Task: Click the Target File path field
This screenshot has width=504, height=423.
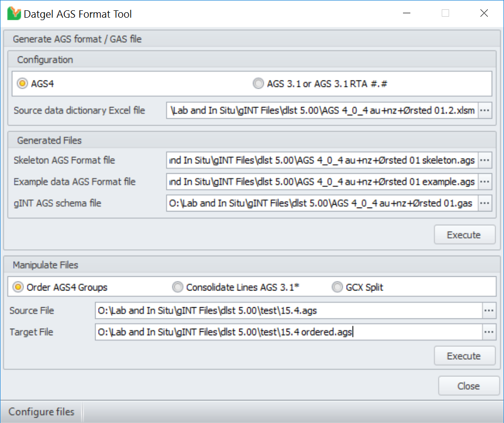Action: (x=289, y=332)
